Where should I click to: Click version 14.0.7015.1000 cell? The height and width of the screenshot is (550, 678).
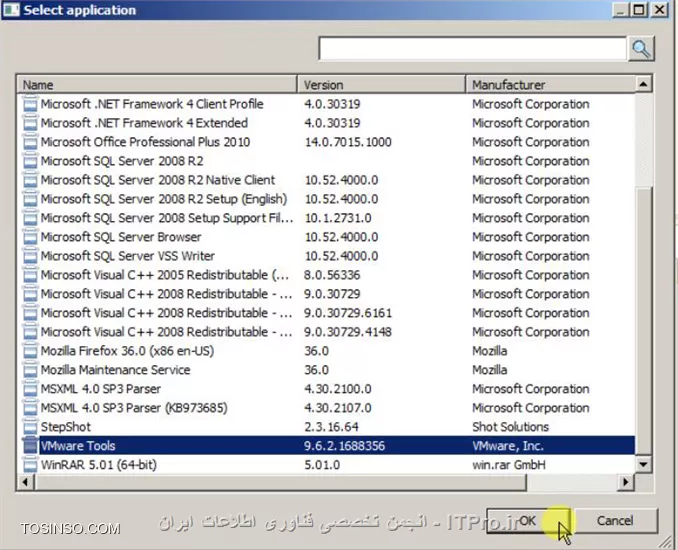tap(348, 142)
